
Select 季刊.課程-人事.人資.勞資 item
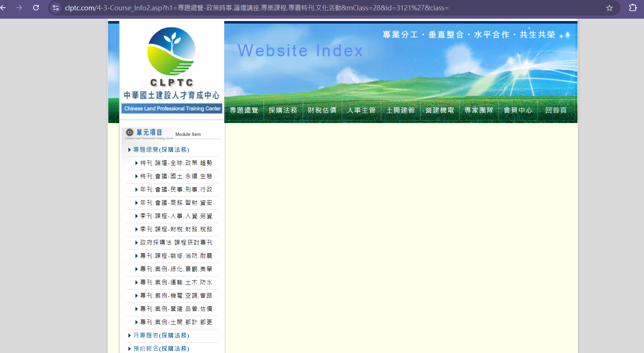tap(176, 216)
